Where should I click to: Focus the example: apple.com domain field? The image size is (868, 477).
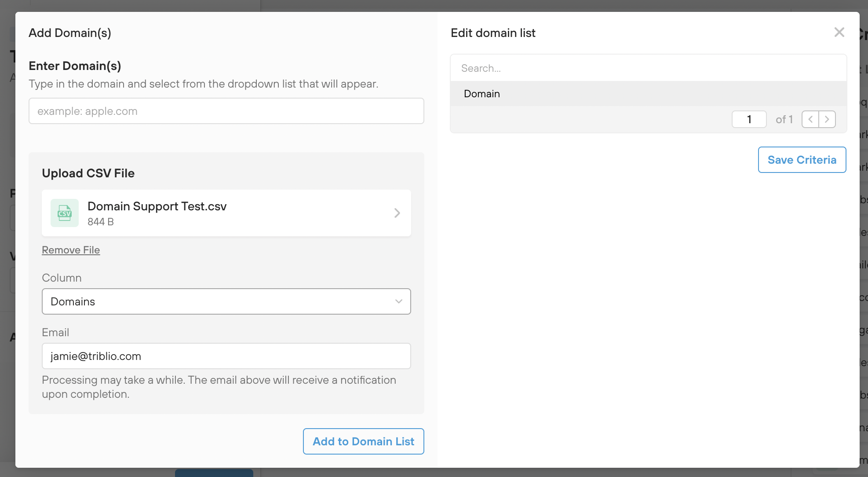(x=226, y=111)
